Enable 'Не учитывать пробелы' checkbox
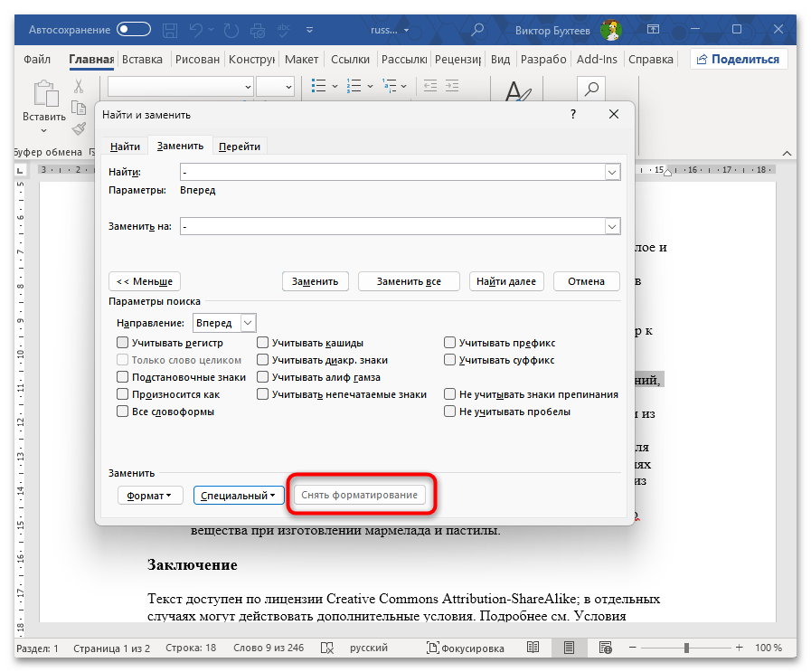Viewport: 811px width, 672px height. click(x=449, y=412)
